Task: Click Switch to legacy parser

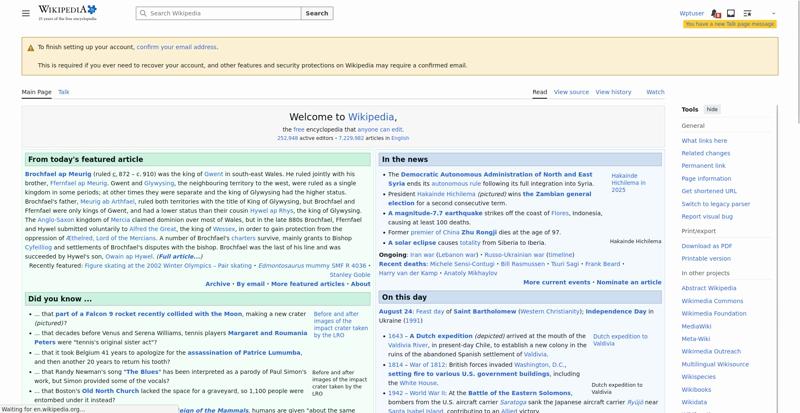Action: pos(716,204)
